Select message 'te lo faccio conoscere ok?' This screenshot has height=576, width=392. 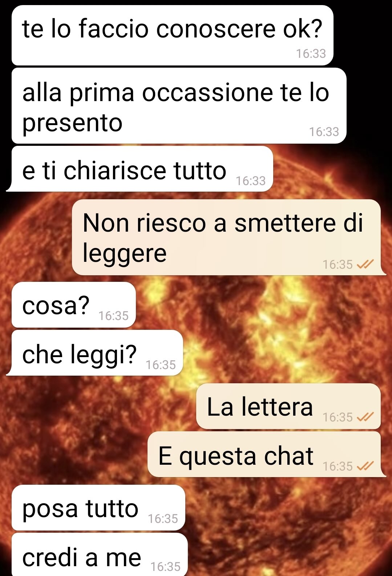[x=173, y=35]
